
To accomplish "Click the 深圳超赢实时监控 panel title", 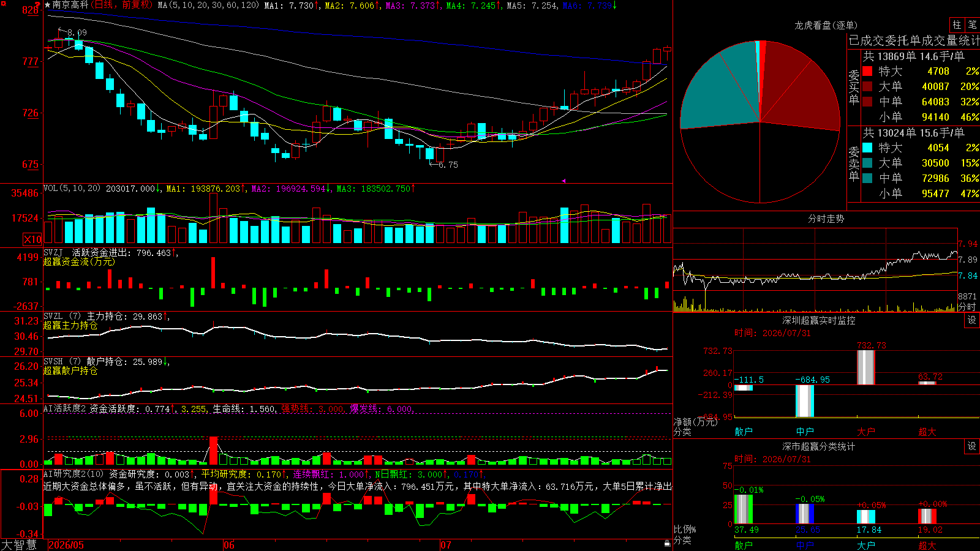I will click(818, 320).
